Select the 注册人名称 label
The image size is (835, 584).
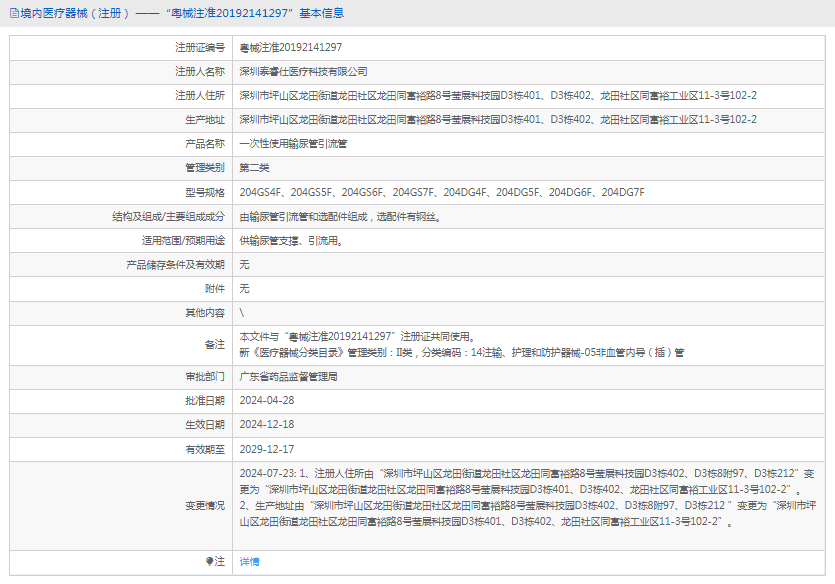(200, 72)
